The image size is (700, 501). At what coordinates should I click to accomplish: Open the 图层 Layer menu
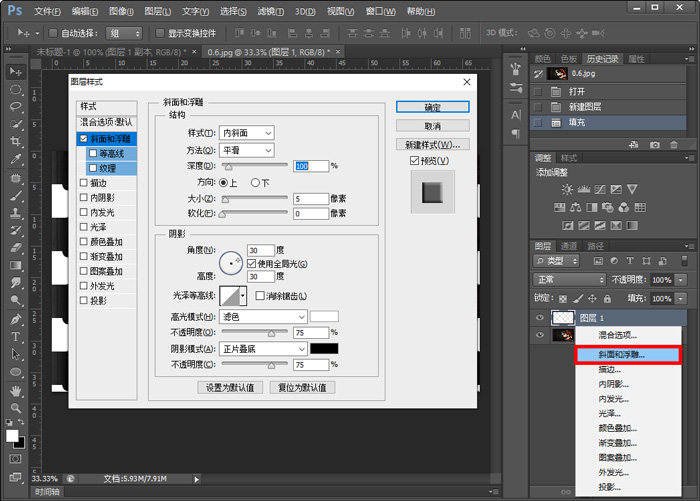(158, 11)
